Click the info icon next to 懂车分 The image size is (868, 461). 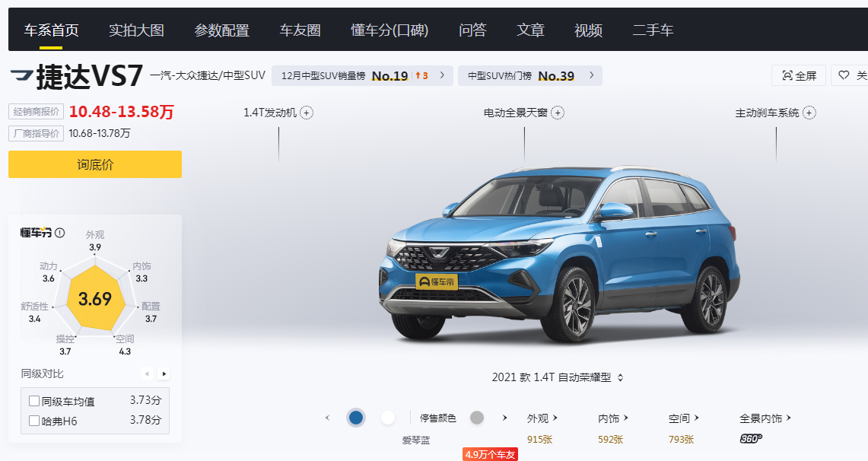[x=60, y=233]
